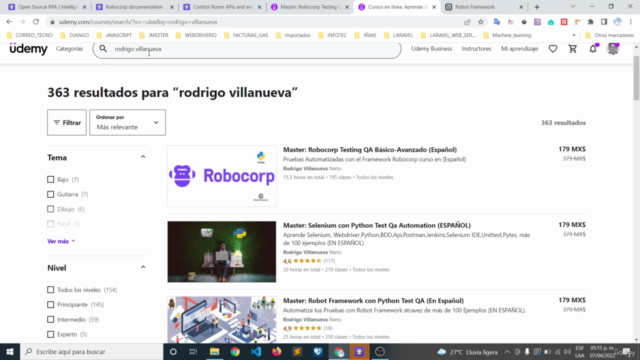Open the Master: Selenium con Python course
Viewport: 640px width, 360px height.
pyautogui.click(x=377, y=225)
